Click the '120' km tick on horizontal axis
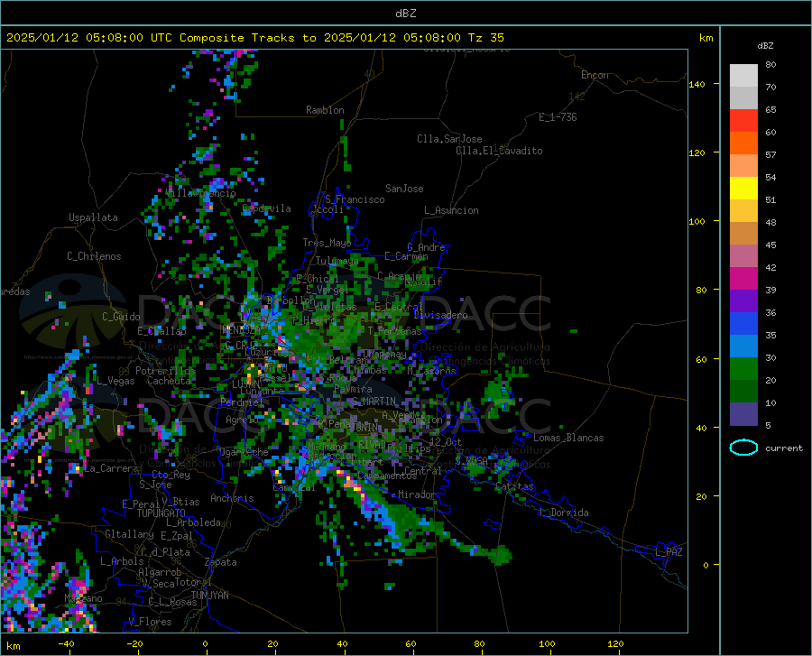Screen dimensions: 812x656 pyautogui.click(x=615, y=643)
